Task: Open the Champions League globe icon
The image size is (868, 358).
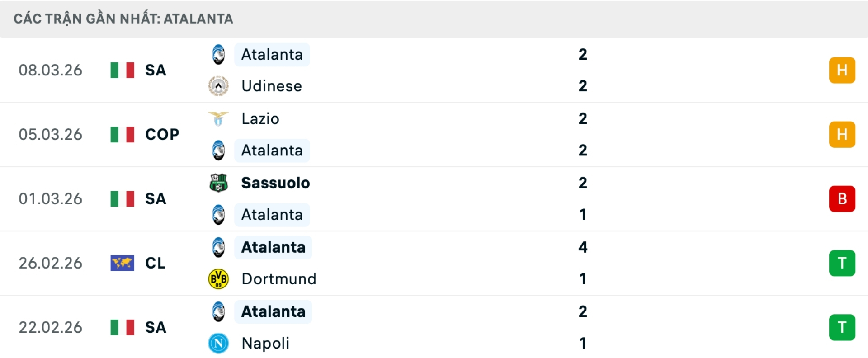Action: click(x=122, y=263)
